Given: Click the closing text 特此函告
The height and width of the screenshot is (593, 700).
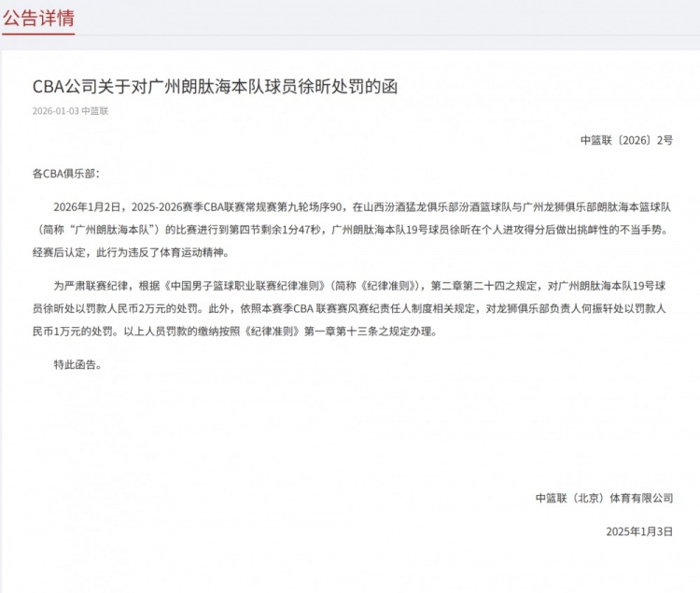Looking at the screenshot, I should [x=77, y=365].
